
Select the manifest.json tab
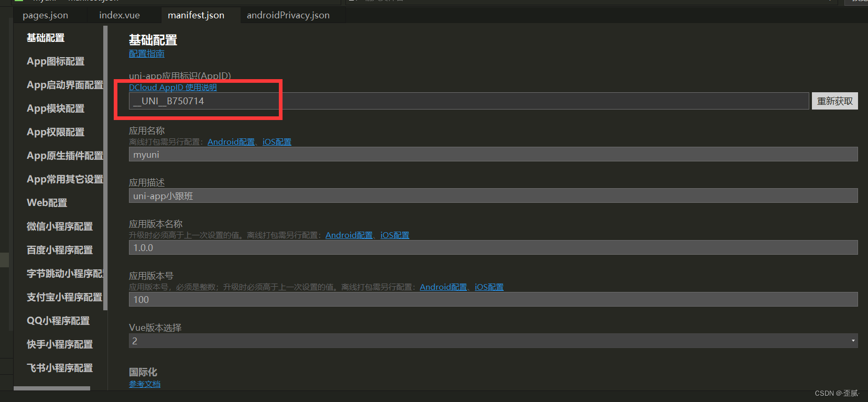pos(196,15)
